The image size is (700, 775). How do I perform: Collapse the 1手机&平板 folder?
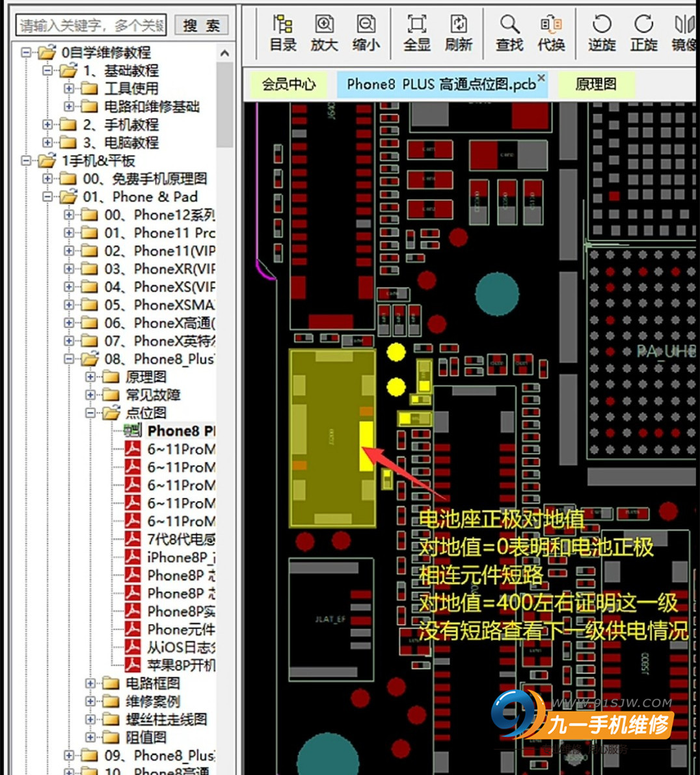click(26, 161)
